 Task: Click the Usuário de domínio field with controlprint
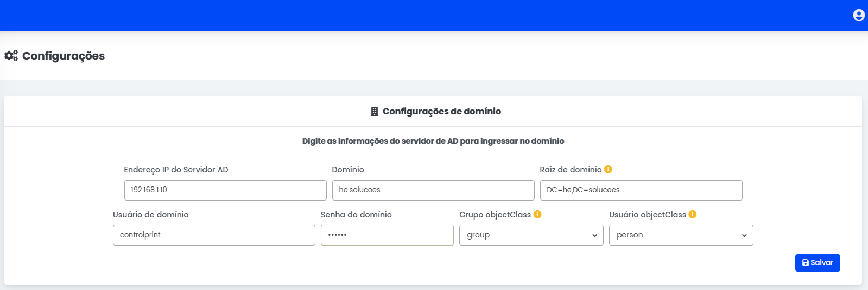214,235
